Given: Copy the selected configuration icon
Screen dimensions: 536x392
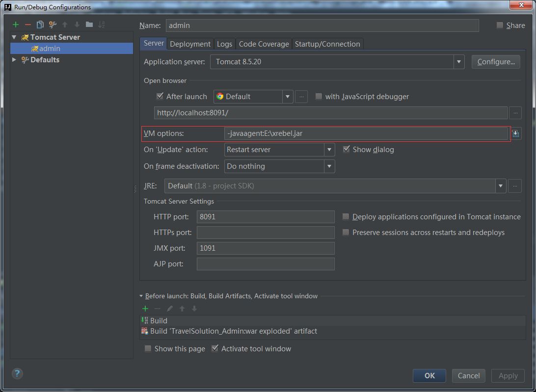Looking at the screenshot, I should (40, 25).
